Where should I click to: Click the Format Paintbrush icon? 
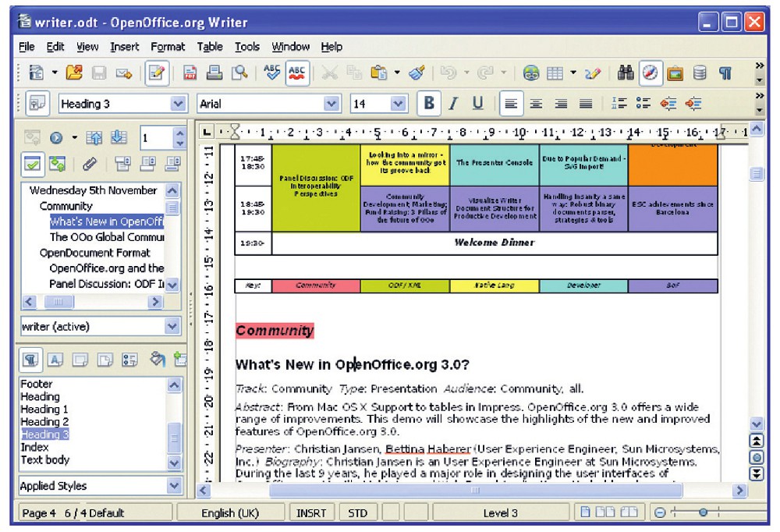(417, 73)
